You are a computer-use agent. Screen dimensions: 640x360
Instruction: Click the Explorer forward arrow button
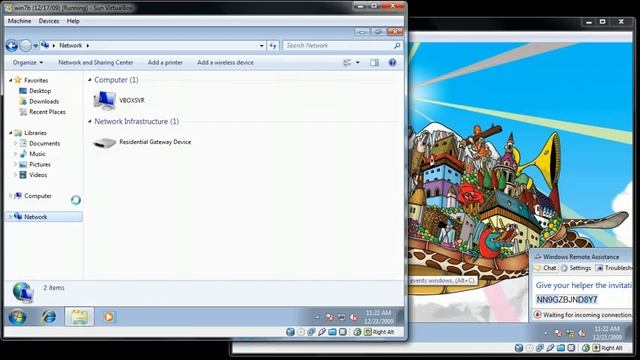click(25, 46)
